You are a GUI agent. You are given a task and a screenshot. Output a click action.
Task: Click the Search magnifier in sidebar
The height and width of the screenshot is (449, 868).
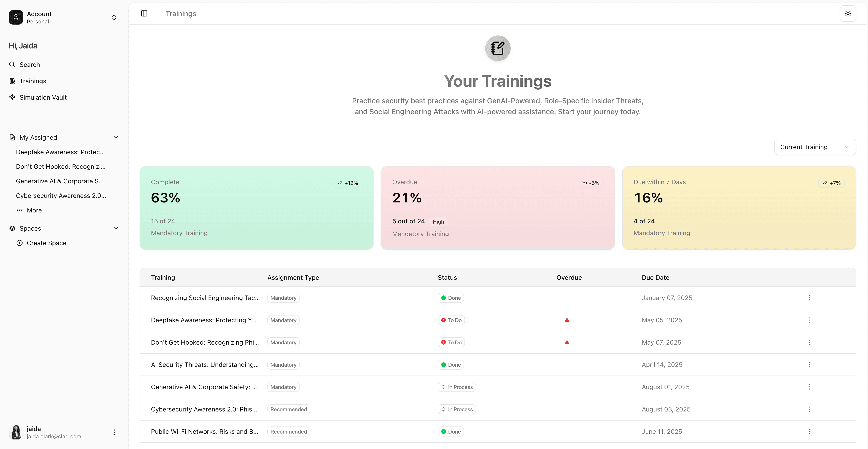13,64
